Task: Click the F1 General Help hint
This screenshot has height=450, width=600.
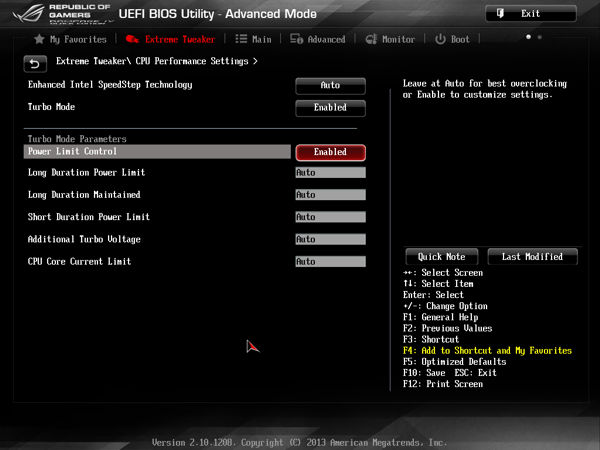Action: click(440, 317)
